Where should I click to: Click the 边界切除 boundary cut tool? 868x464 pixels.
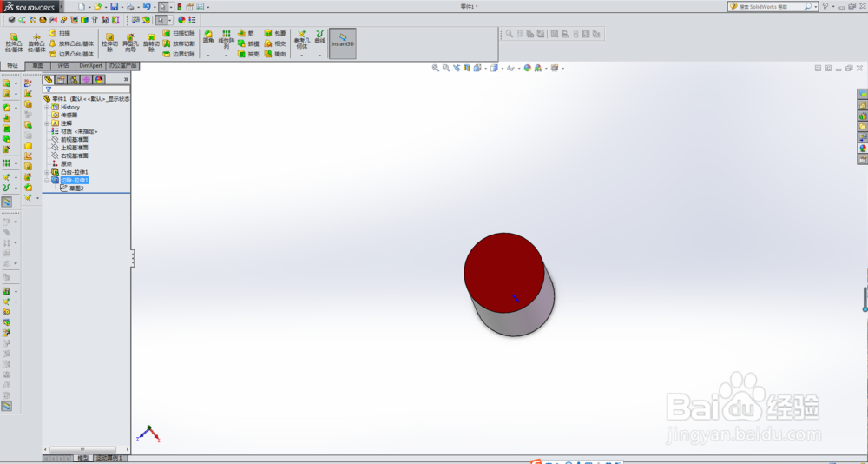pos(179,54)
